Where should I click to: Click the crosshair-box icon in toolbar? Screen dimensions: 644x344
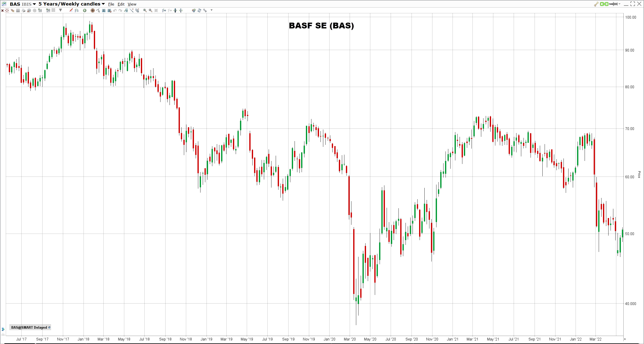click(x=7, y=11)
